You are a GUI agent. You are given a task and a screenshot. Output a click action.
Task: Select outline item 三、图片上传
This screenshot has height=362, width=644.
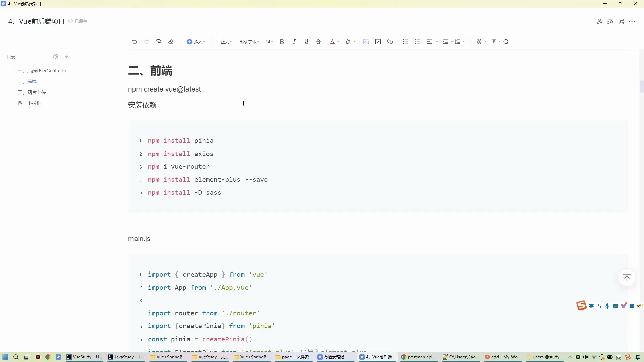(x=37, y=92)
